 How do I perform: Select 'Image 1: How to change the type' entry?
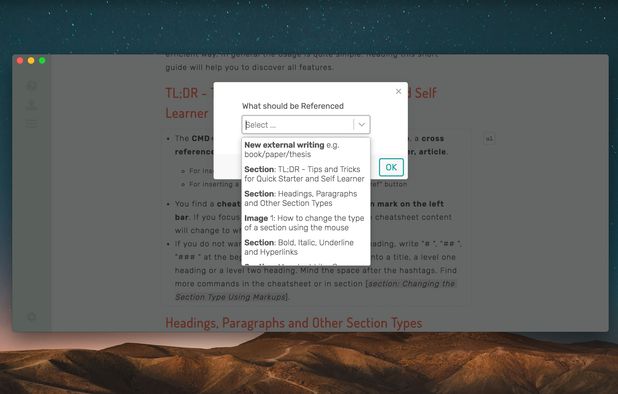306,223
